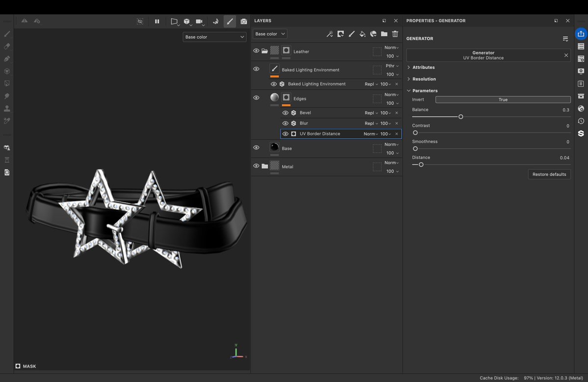Select the Leather folder mask thumbnail
The image size is (588, 382).
(x=286, y=51)
